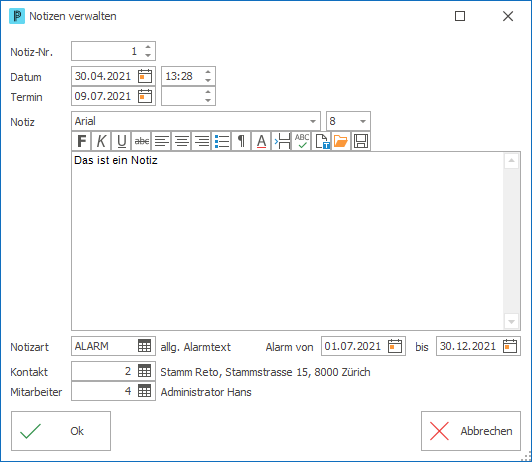Click the text template document icon
The width and height of the screenshot is (532, 462).
tap(321, 141)
